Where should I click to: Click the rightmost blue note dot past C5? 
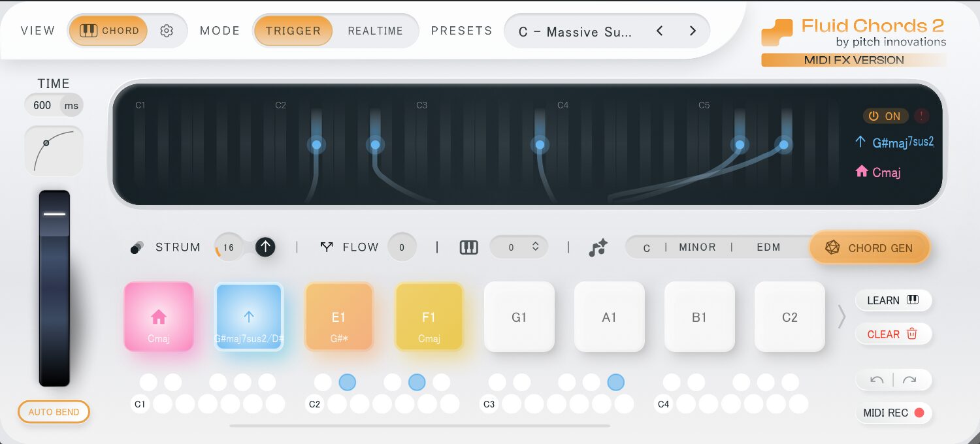pos(784,144)
